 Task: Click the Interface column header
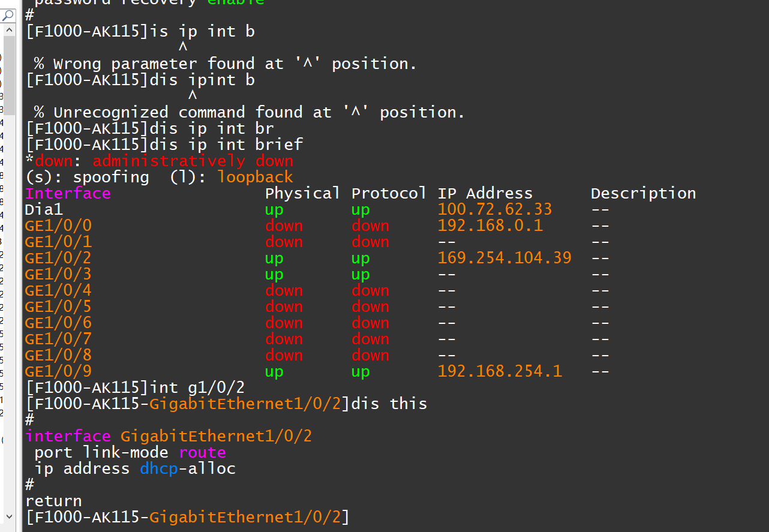(x=68, y=194)
